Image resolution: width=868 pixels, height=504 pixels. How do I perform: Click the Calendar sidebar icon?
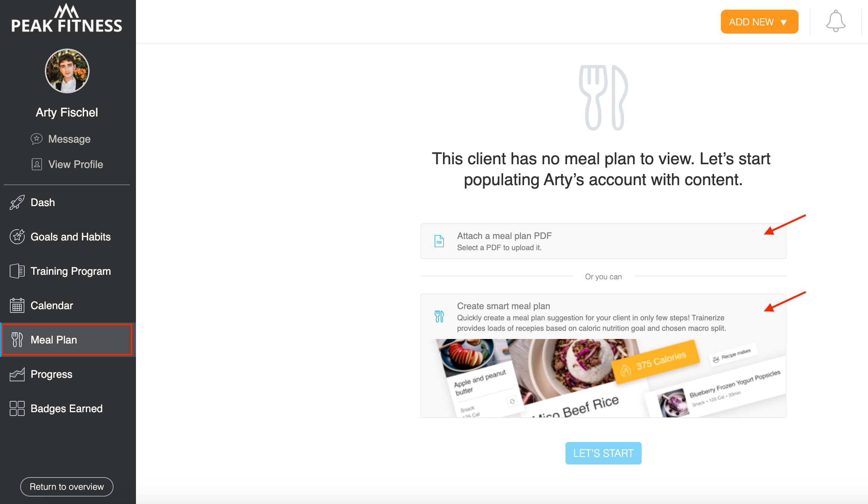pos(16,305)
